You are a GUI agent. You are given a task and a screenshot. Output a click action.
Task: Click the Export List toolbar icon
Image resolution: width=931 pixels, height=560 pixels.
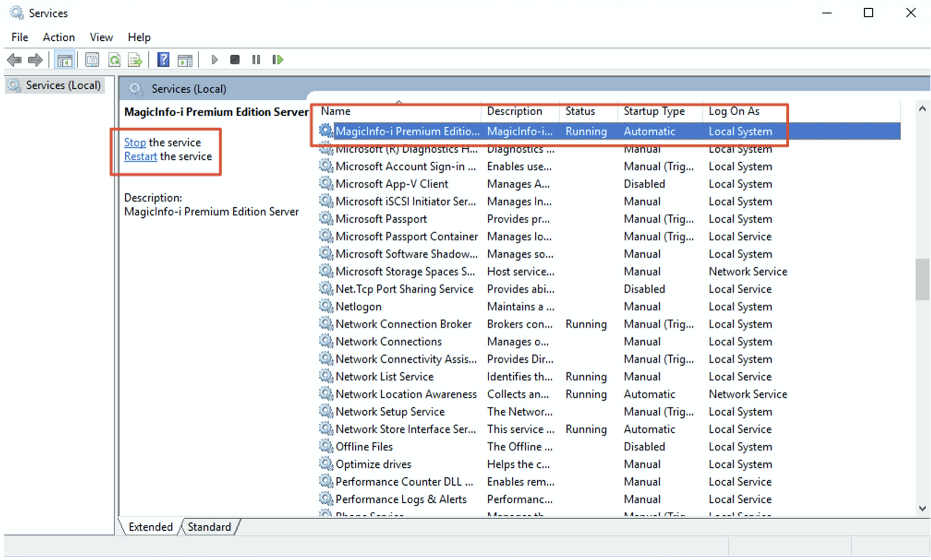pos(135,60)
